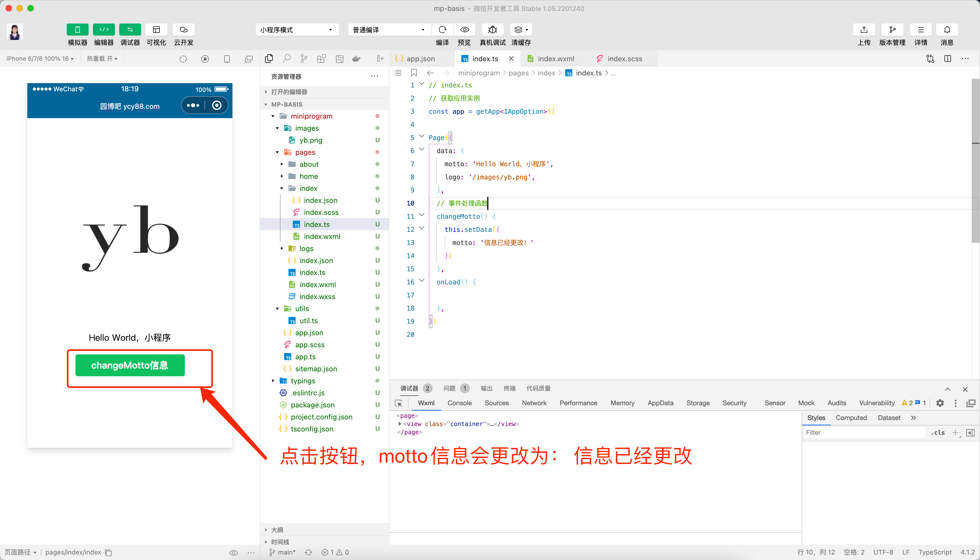
Task: Fold the changeMotto block on line 11
Action: click(422, 215)
